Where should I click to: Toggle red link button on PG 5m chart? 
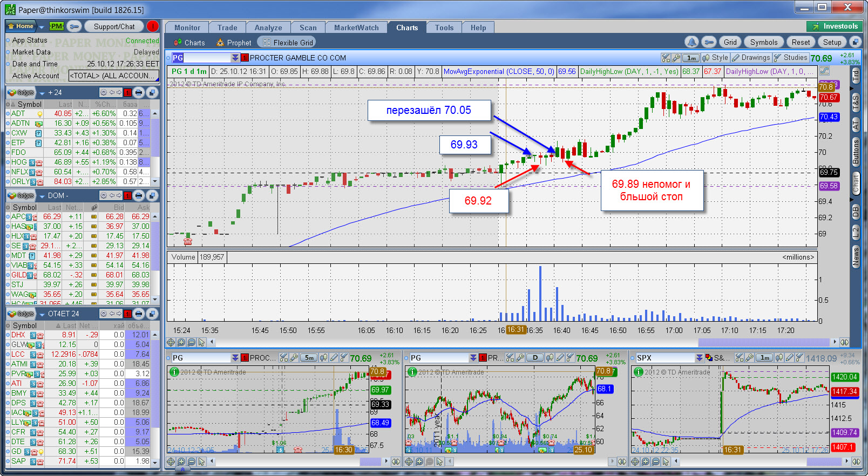point(245,358)
